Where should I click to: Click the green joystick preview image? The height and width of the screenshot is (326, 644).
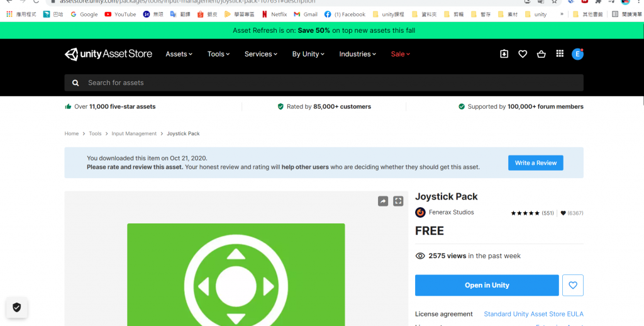236,274
